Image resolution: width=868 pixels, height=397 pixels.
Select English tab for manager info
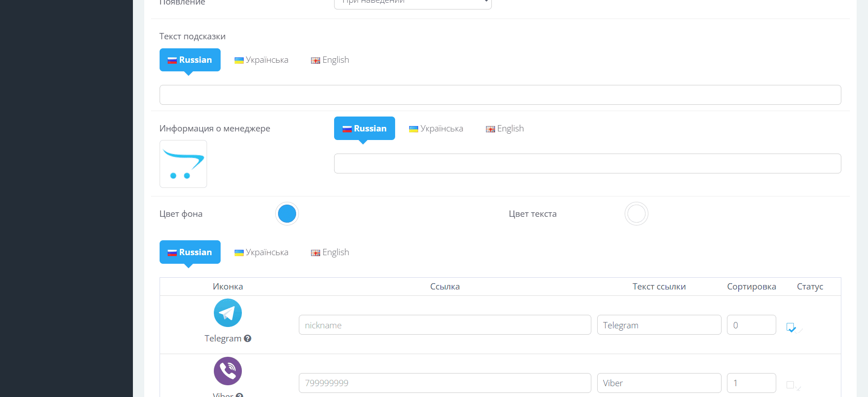tap(505, 128)
